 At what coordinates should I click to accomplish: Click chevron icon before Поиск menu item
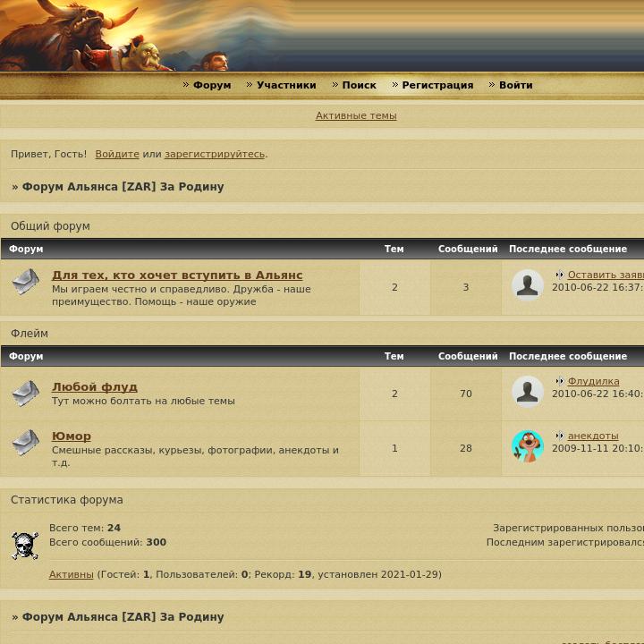point(335,85)
